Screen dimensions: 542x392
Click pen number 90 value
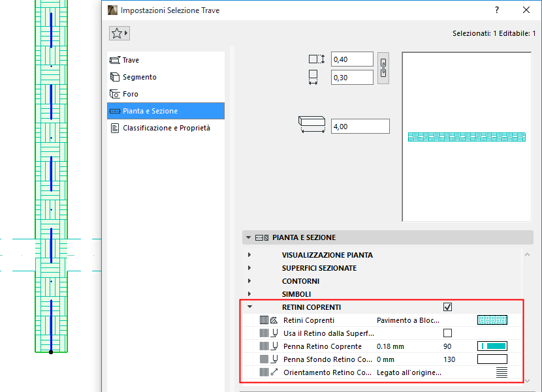pyautogui.click(x=447, y=346)
